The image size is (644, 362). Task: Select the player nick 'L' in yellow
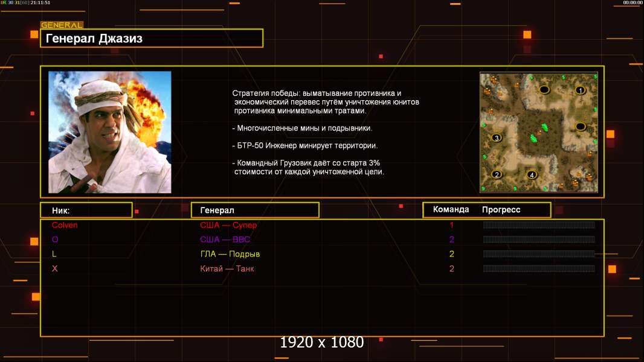pyautogui.click(x=54, y=254)
